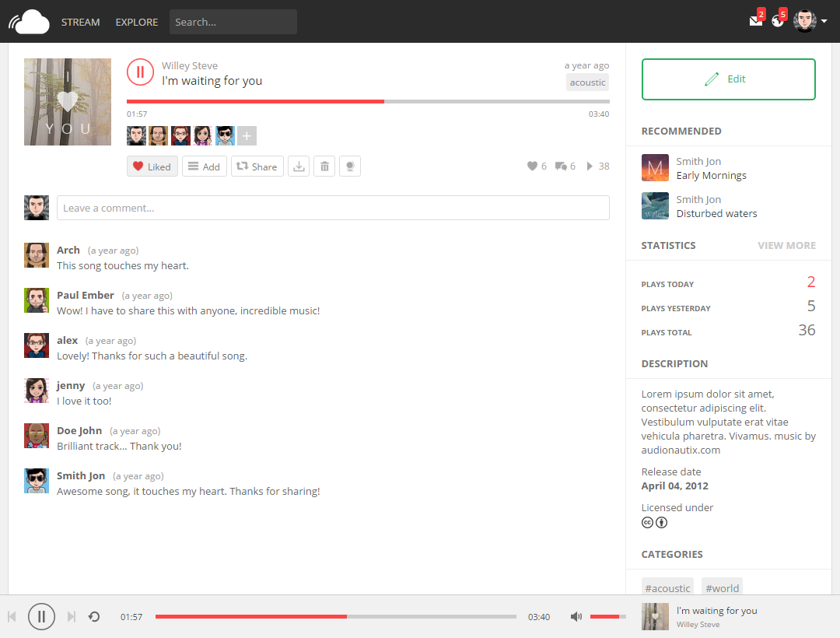
Task: Open the STREAM menu item
Action: [x=80, y=22]
